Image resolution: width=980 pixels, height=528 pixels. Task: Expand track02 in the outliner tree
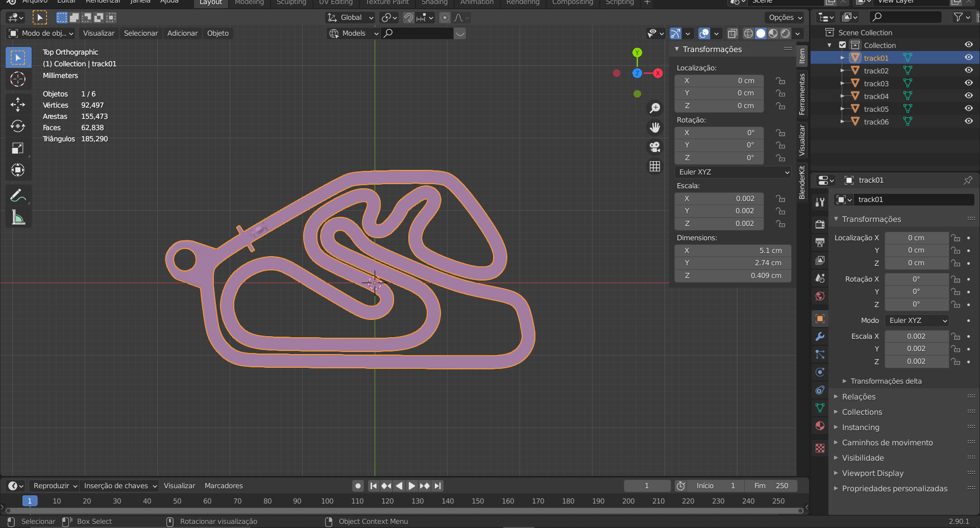pos(842,70)
